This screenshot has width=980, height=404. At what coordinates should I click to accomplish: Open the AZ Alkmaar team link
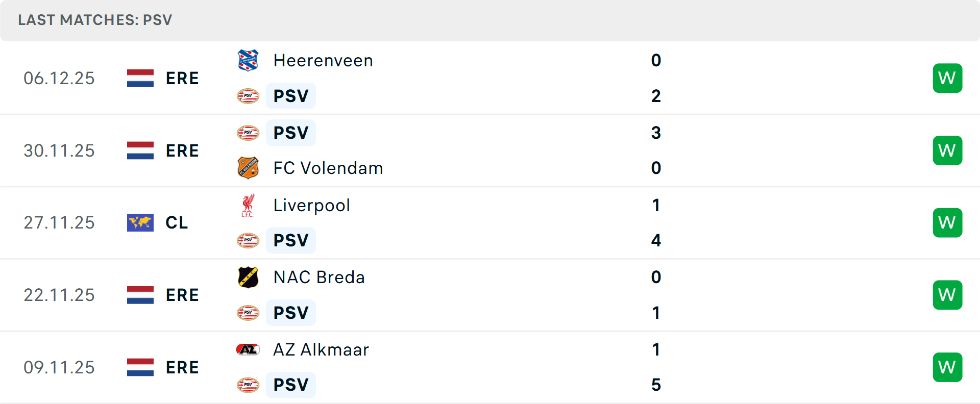pyautogui.click(x=321, y=349)
